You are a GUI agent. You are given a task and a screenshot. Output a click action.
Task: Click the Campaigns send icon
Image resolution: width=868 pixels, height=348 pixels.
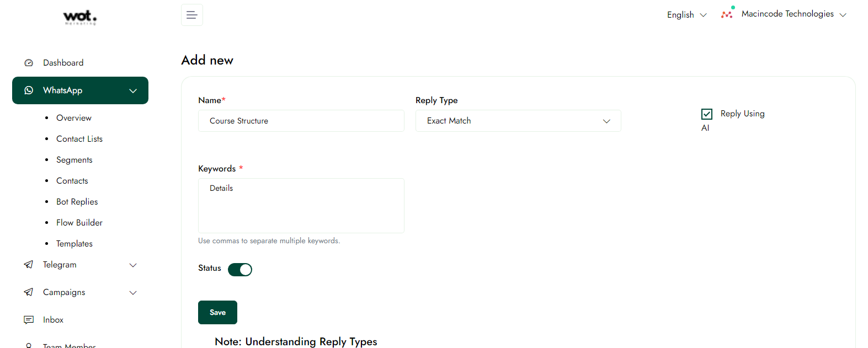pos(29,292)
